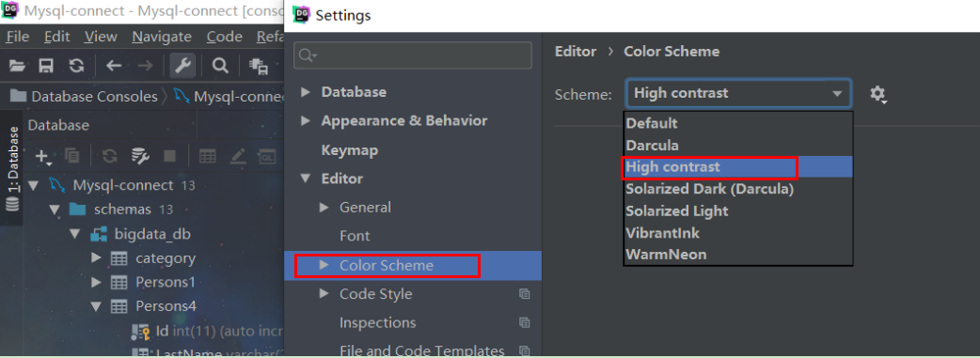This screenshot has width=980, height=358.
Task: Click the Save All disk icon
Action: click(x=46, y=65)
